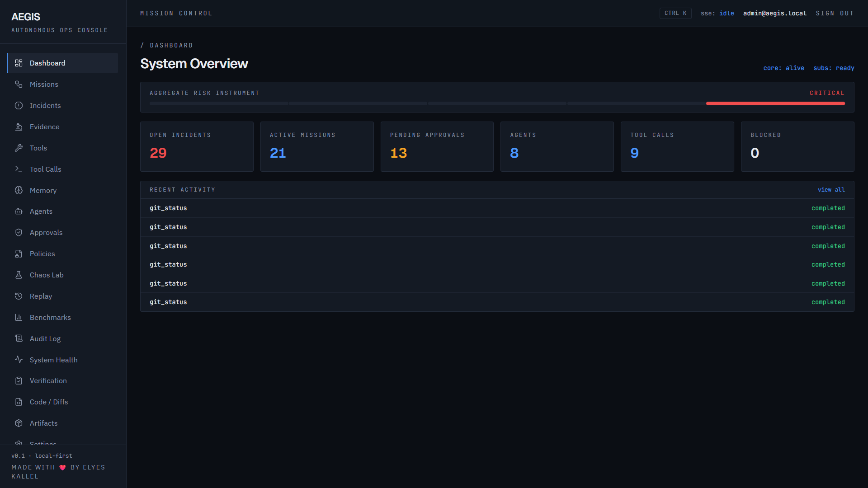Click the Missions icon in sidebar
The height and width of the screenshot is (488, 868).
pyautogui.click(x=19, y=84)
